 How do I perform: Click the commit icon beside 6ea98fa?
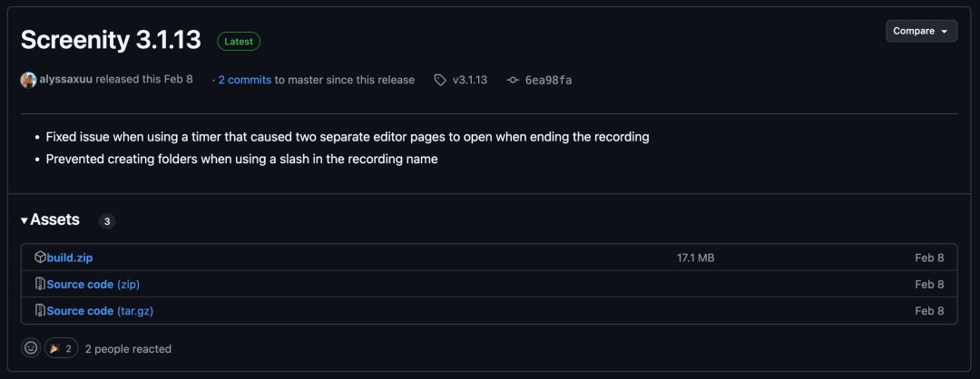(513, 80)
